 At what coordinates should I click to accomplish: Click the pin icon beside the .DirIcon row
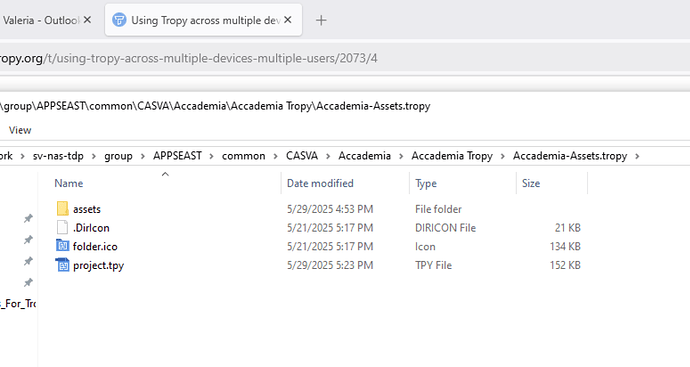28,239
